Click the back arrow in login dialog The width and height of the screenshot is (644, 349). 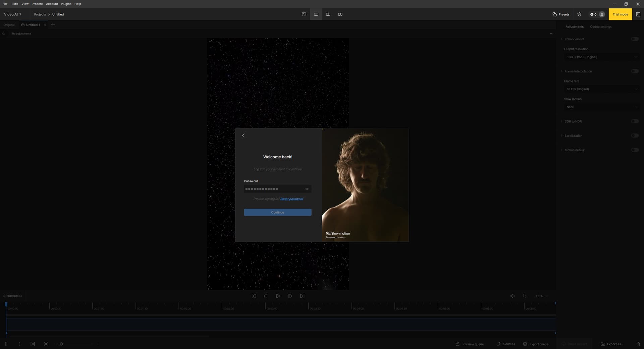tap(243, 136)
